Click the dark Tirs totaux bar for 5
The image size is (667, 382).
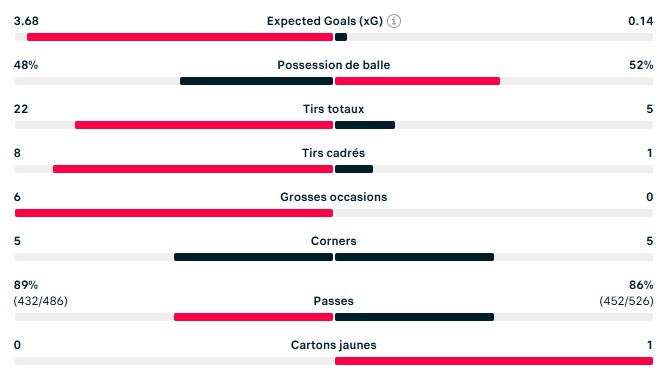point(365,125)
